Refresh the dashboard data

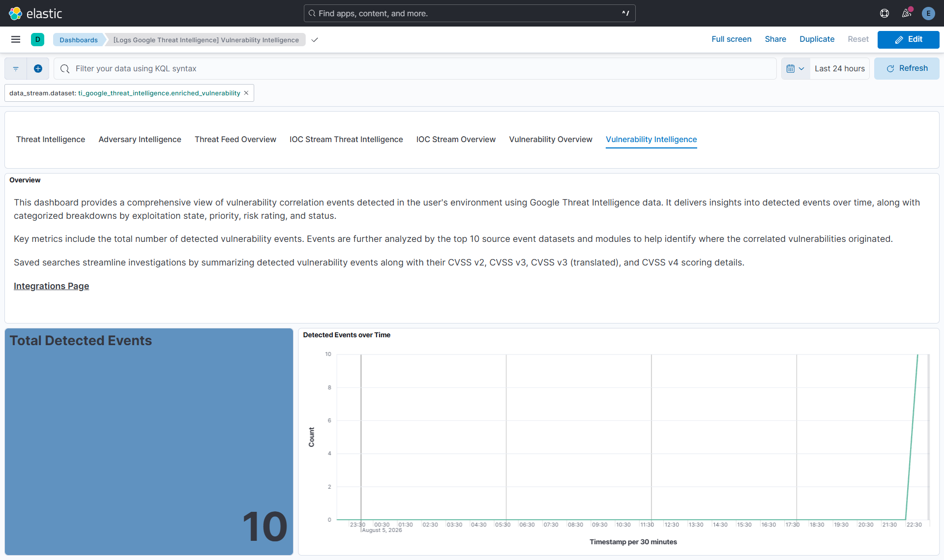point(907,68)
